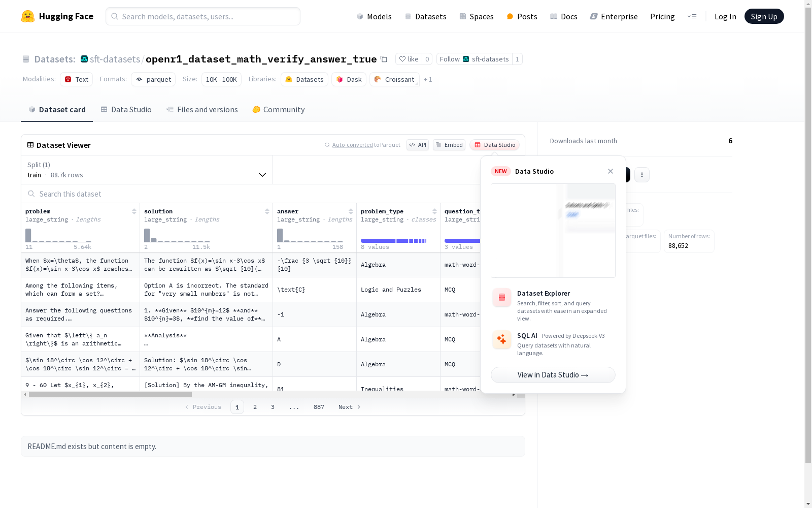Click the problem lengths histogram

tap(58, 235)
